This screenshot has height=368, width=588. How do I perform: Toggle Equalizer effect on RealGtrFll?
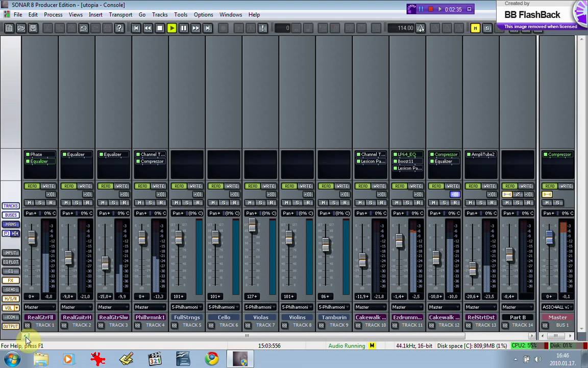tap(28, 162)
